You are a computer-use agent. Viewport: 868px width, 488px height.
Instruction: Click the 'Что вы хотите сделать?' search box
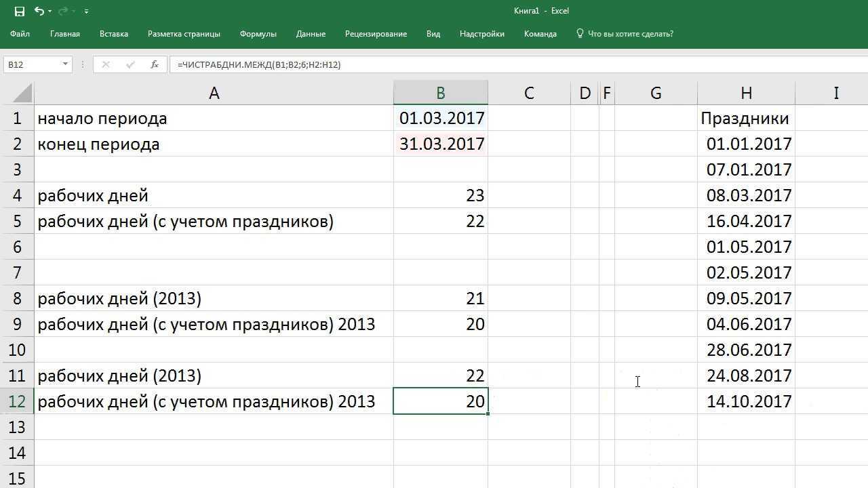pyautogui.click(x=630, y=34)
